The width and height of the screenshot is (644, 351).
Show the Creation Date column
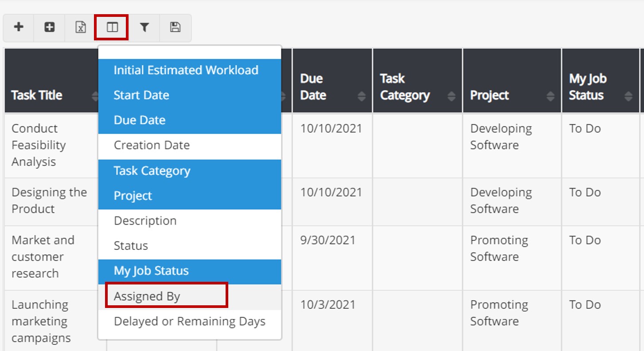point(152,145)
